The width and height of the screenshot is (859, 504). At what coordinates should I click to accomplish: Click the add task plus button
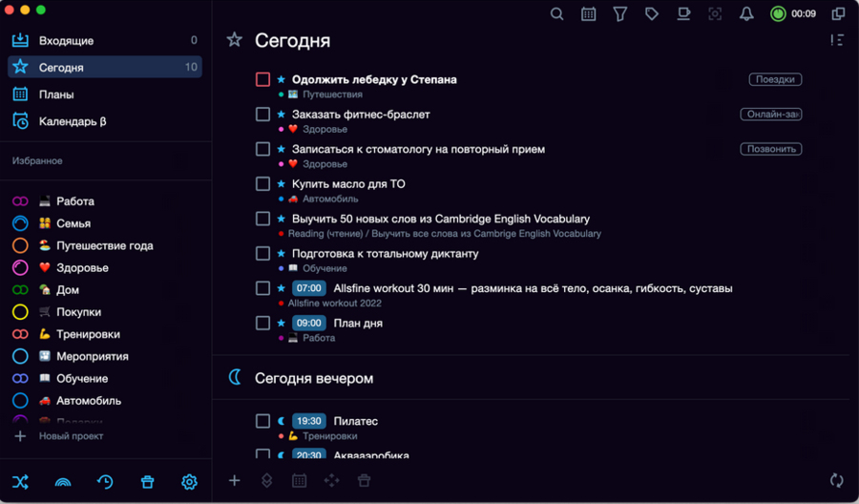(235, 481)
